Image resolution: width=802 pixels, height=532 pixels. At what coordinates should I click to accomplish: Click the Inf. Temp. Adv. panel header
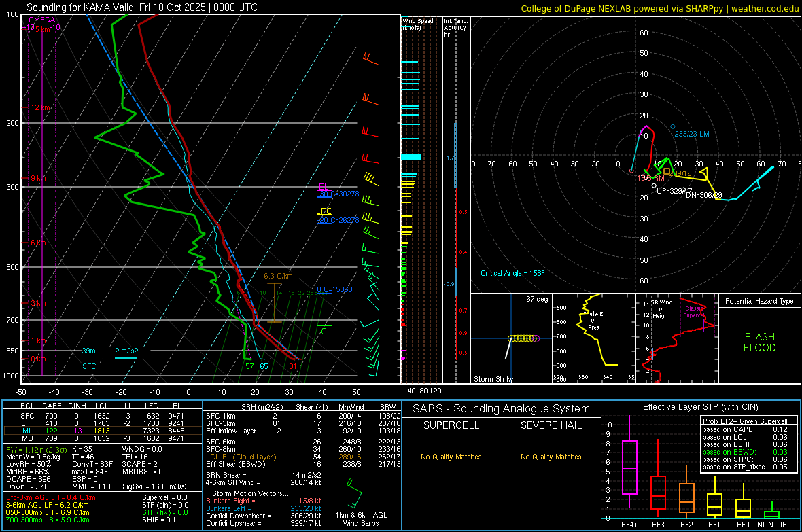tap(455, 28)
